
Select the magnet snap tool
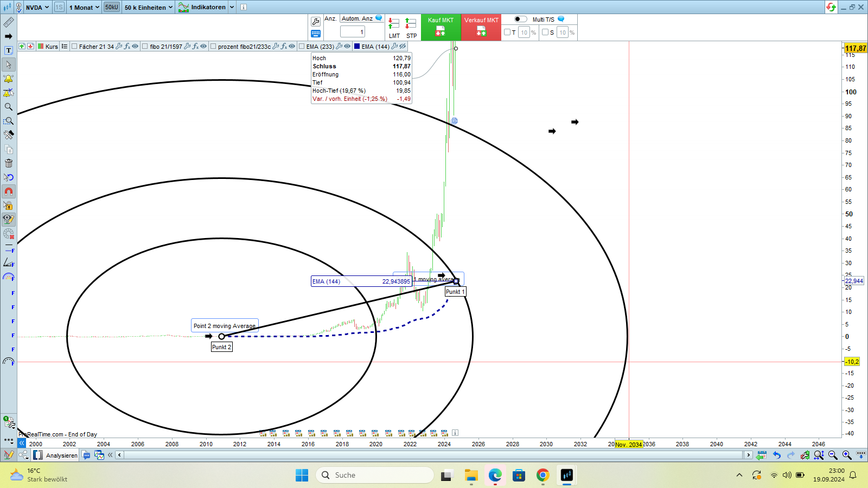9,191
